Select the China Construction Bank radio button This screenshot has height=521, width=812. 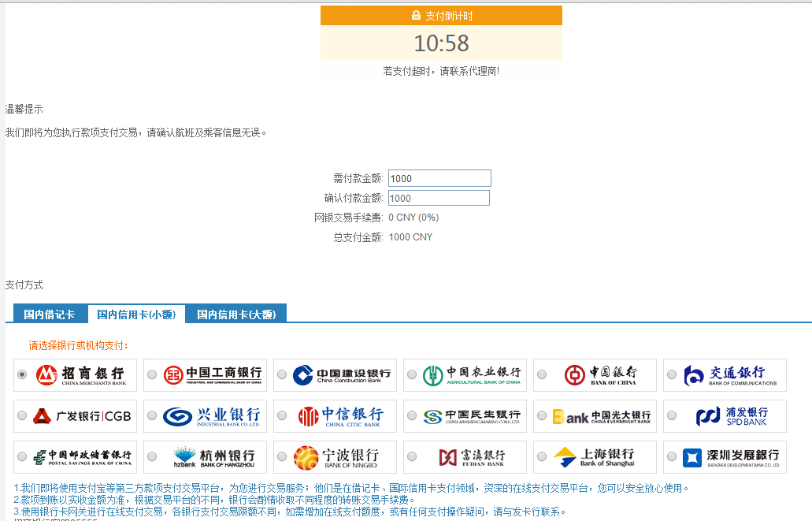282,374
